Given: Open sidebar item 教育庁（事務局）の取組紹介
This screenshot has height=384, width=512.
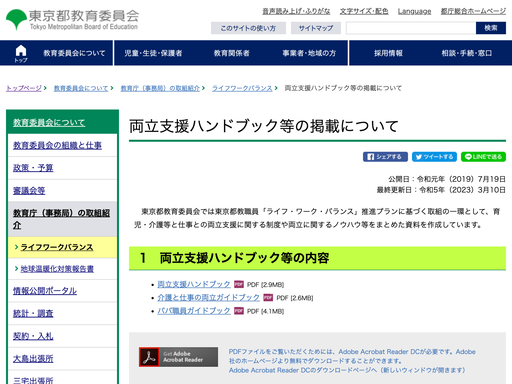Looking at the screenshot, I should (61, 219).
